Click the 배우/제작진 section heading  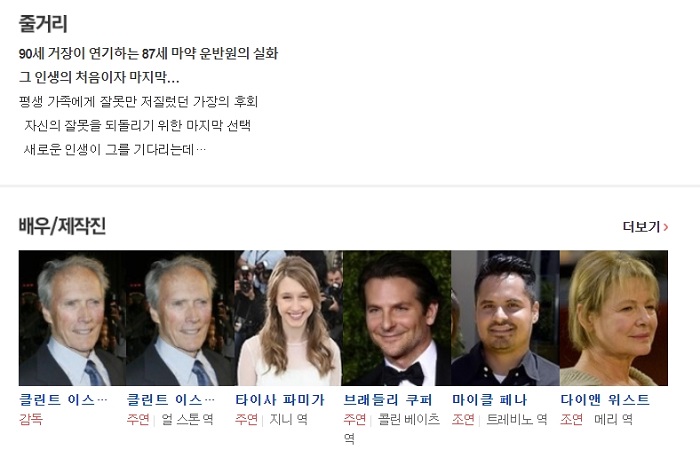click(x=62, y=225)
